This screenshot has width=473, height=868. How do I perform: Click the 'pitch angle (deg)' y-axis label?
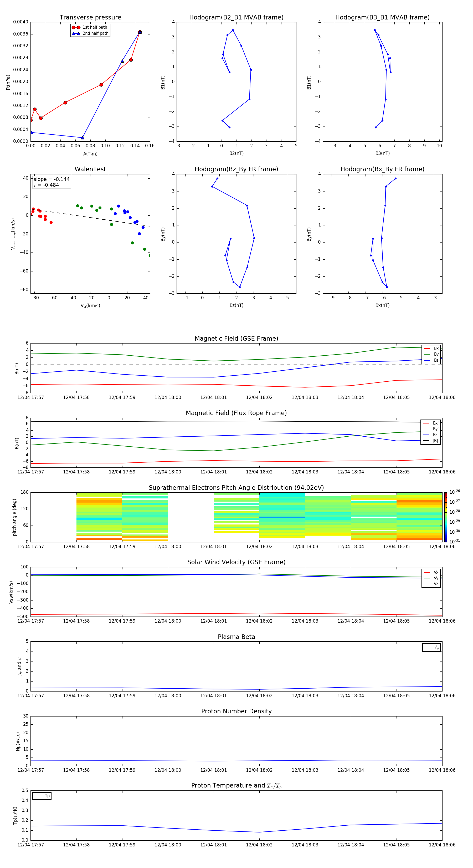[x=14, y=517]
